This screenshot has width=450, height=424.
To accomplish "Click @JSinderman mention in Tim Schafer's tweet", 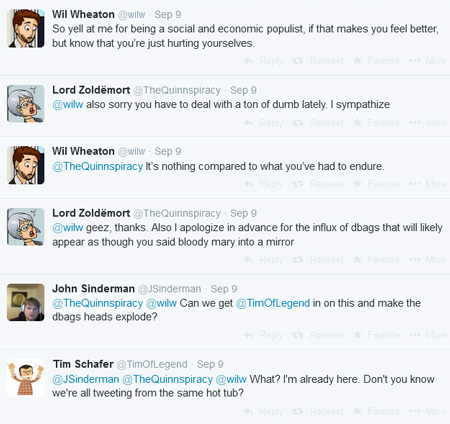I will coord(86,379).
